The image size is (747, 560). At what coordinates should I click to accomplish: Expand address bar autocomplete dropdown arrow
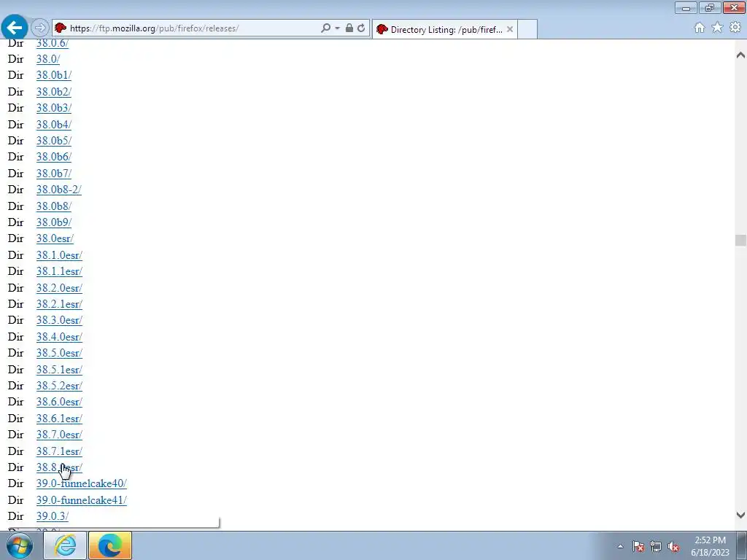coord(337,28)
